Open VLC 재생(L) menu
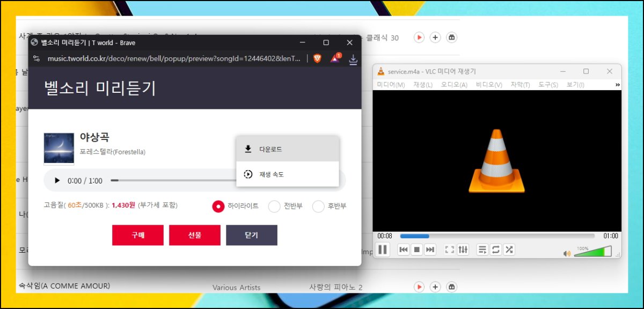Image resolution: width=644 pixels, height=309 pixels. point(423,85)
